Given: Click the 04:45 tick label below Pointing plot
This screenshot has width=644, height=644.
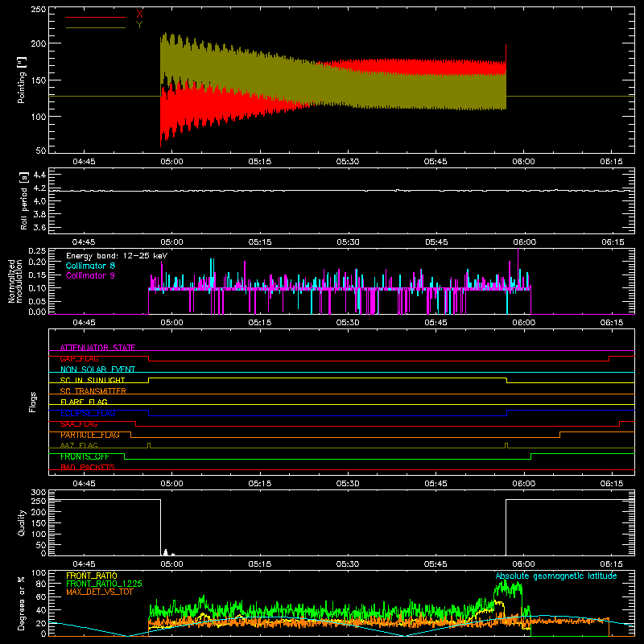Looking at the screenshot, I should coord(84,162).
